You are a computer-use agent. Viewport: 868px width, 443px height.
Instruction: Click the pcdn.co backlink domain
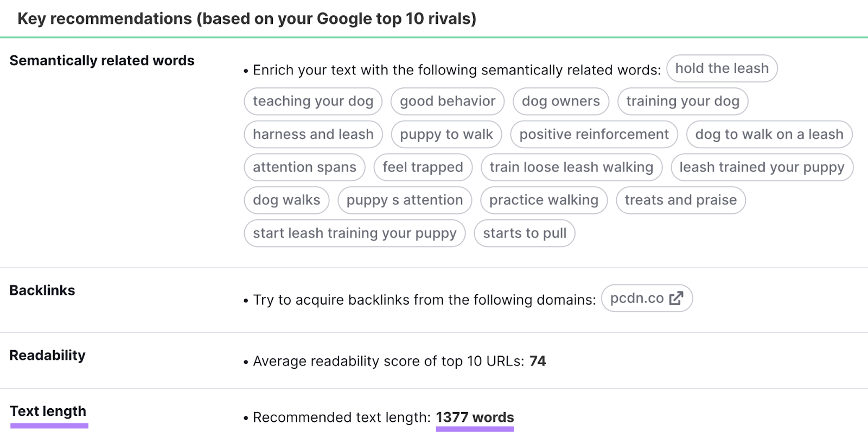tap(637, 299)
